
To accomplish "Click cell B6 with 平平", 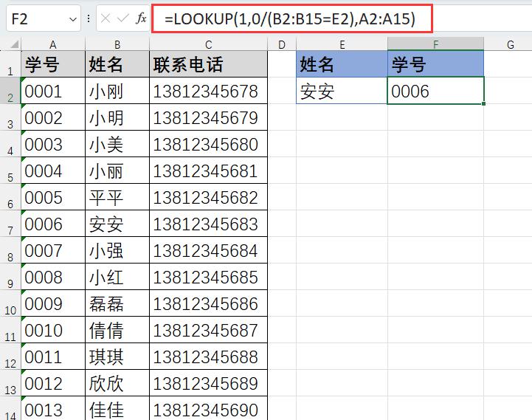I will (117, 197).
